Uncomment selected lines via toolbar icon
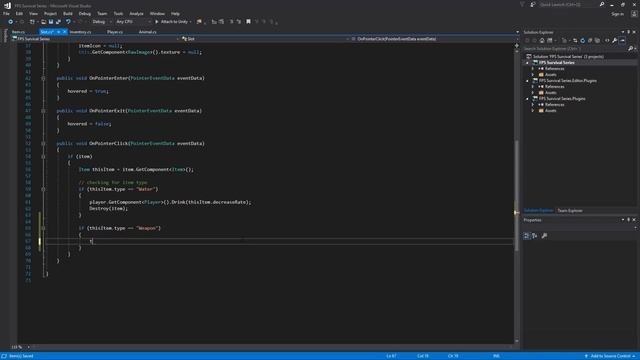 [x=239, y=22]
